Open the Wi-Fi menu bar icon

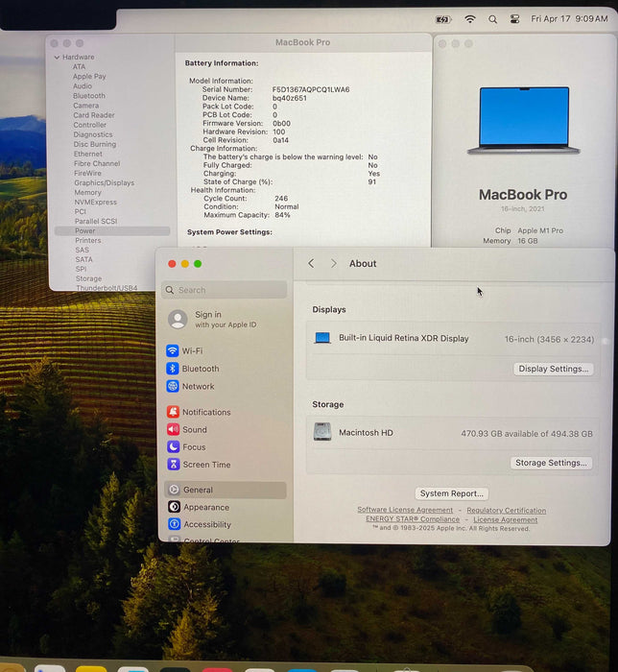pos(470,19)
